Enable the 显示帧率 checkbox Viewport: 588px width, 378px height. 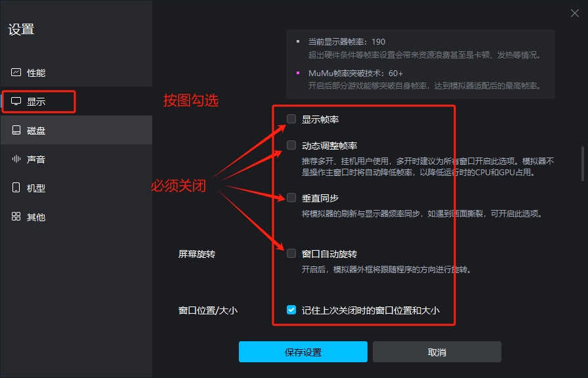tap(291, 119)
